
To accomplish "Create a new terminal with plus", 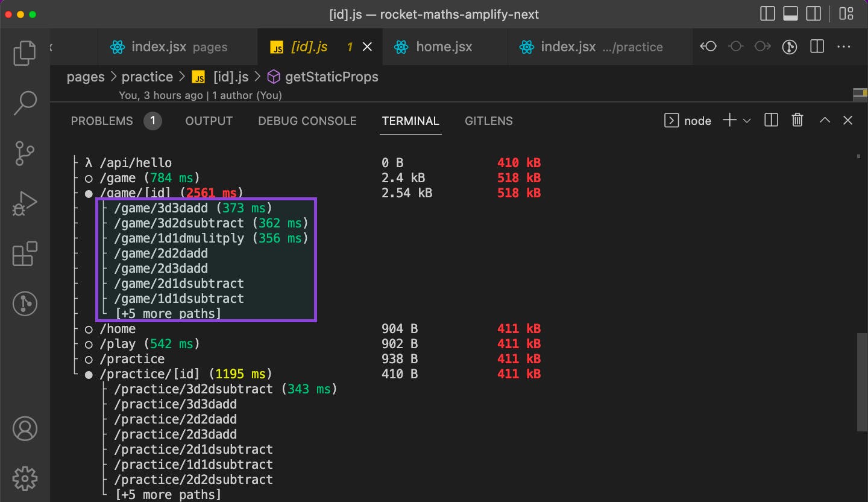I will tap(729, 121).
